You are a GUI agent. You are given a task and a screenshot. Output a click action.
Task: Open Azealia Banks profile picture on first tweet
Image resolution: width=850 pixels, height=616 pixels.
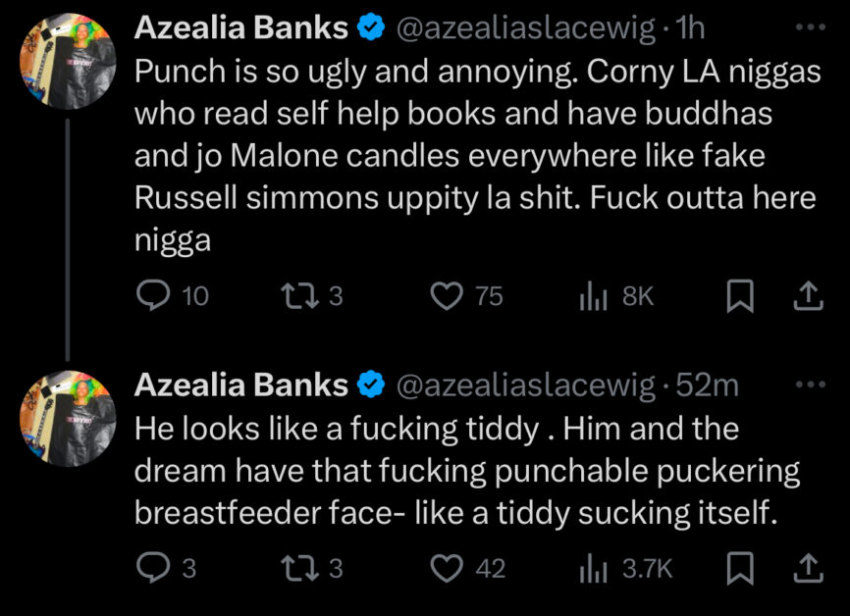click(68, 61)
